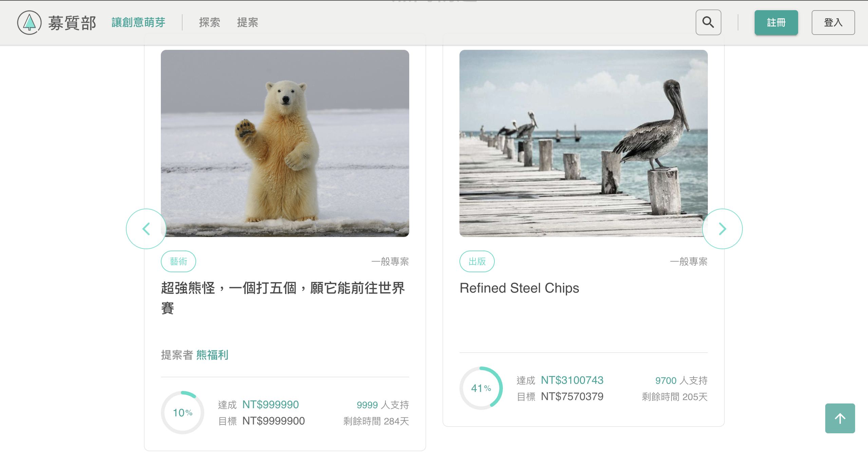The height and width of the screenshot is (455, 868).
Task: Select the 藝術 category tag
Action: (x=178, y=261)
